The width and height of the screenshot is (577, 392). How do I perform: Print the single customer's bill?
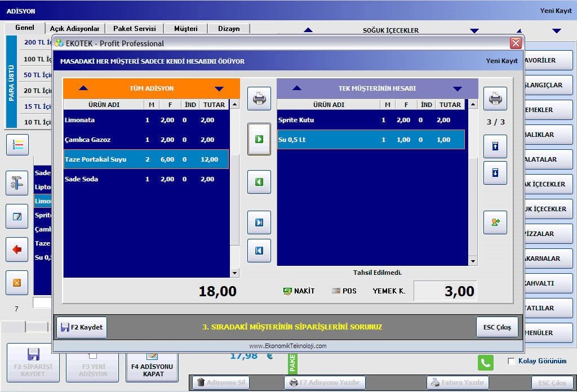495,99
